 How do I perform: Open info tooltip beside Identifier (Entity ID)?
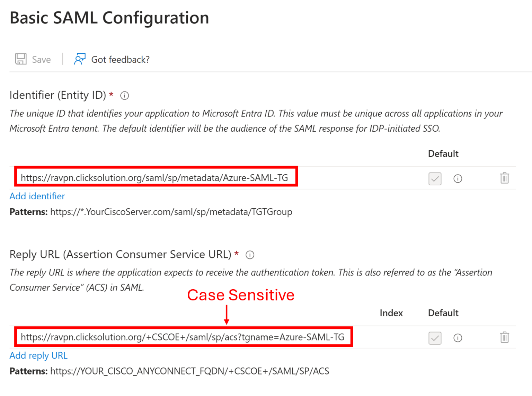(x=124, y=96)
